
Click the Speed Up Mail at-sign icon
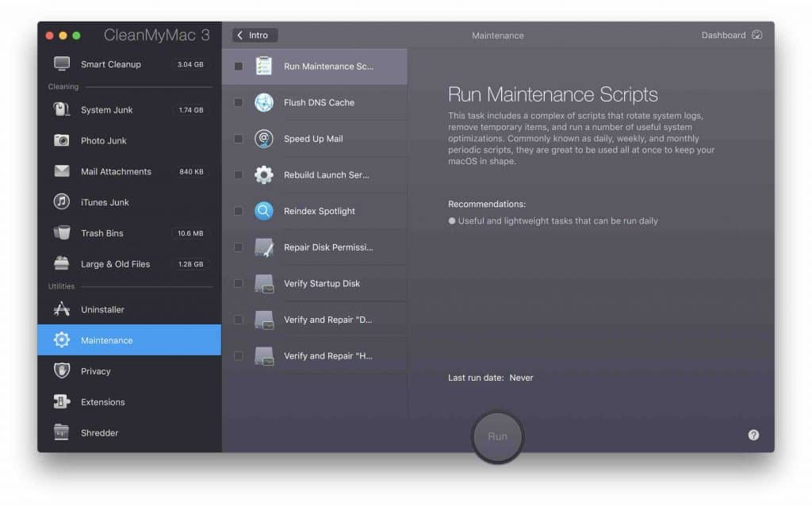tap(264, 138)
